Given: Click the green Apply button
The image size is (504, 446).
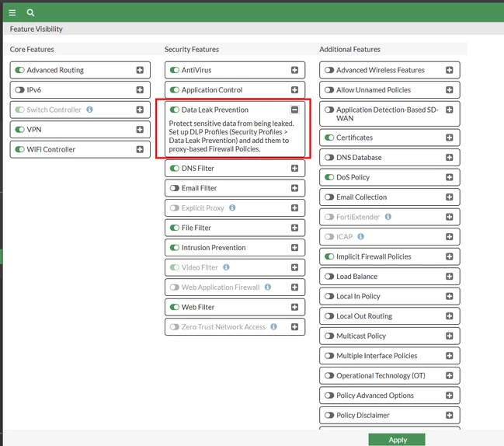Looking at the screenshot, I should click(x=397, y=440).
